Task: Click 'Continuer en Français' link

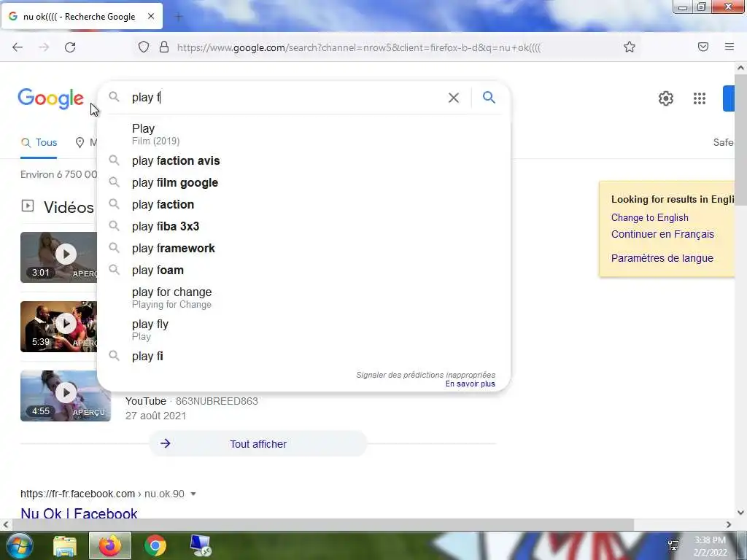Action: coord(662,234)
